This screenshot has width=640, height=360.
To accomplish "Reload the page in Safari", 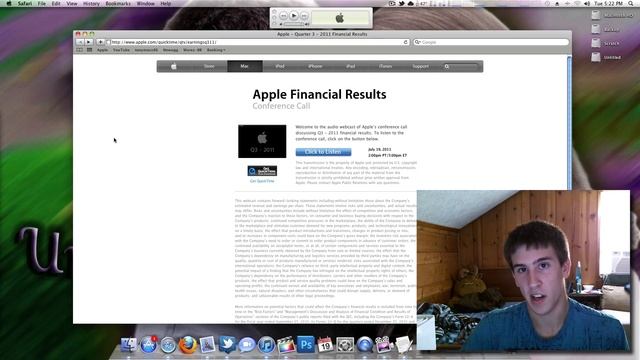I will coord(405,42).
